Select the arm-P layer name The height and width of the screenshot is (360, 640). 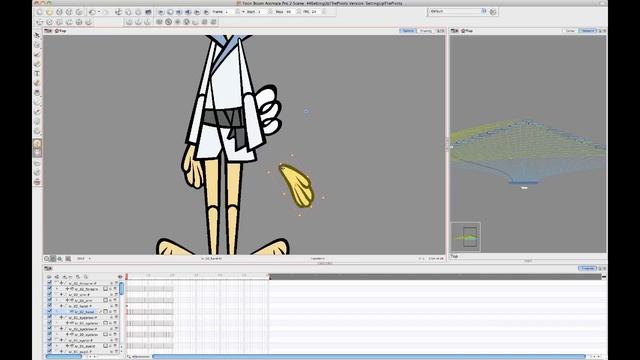79,294
